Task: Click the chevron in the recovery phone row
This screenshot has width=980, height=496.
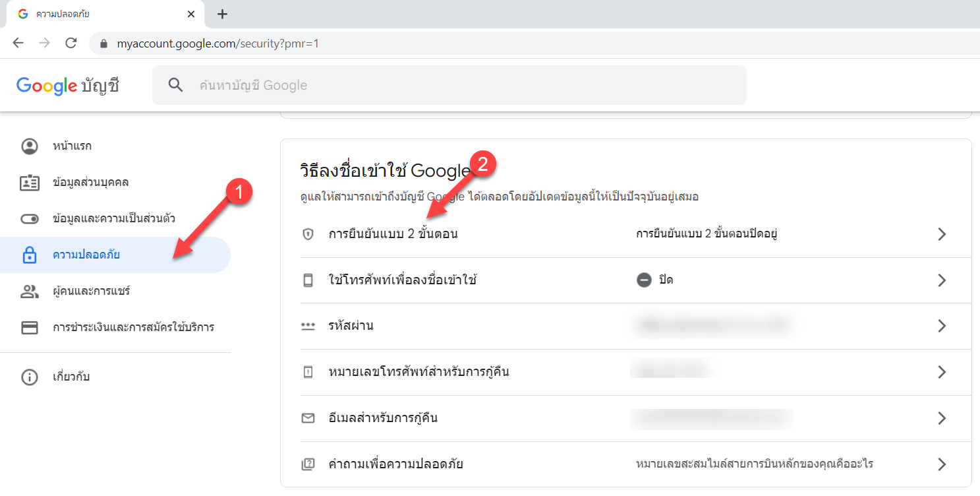Action: (x=942, y=372)
